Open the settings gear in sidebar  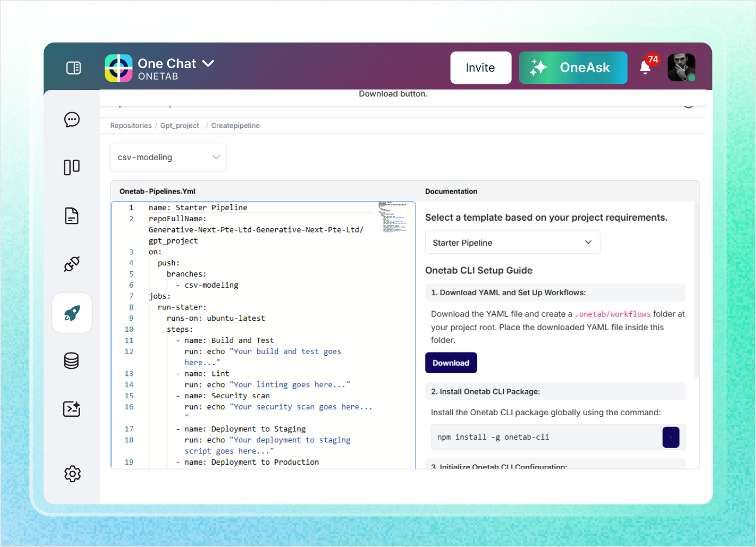pyautogui.click(x=72, y=473)
